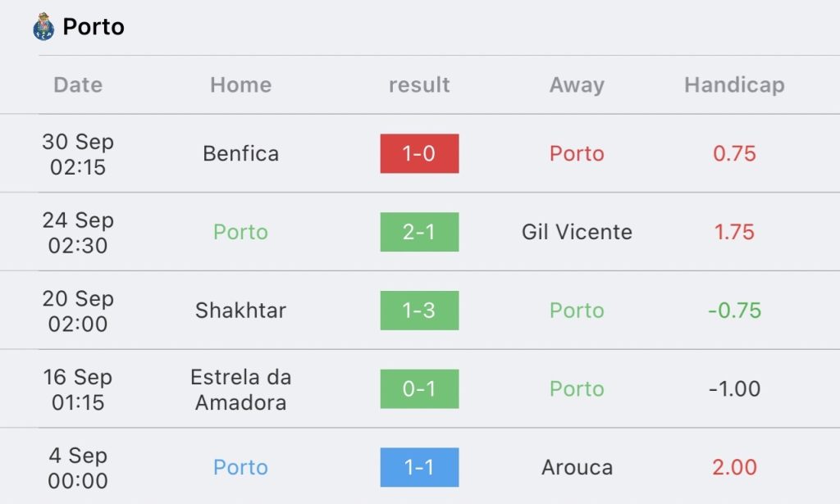Viewport: 840px width, 504px height.
Task: Open the Estrela da Amadora team link
Action: click(x=241, y=389)
